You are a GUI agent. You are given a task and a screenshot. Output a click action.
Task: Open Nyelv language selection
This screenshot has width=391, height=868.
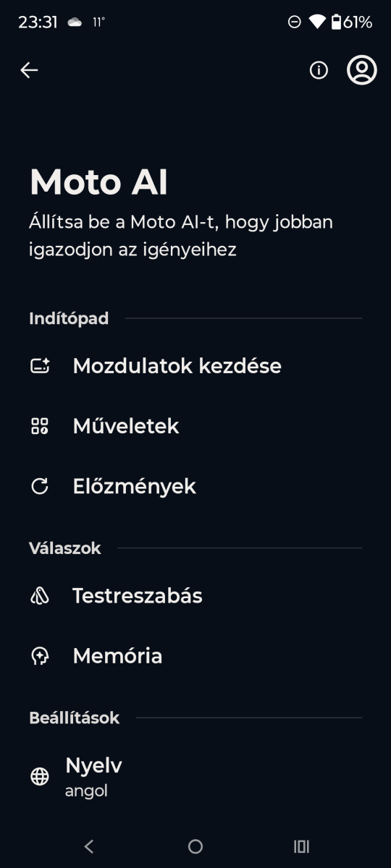pos(195,777)
